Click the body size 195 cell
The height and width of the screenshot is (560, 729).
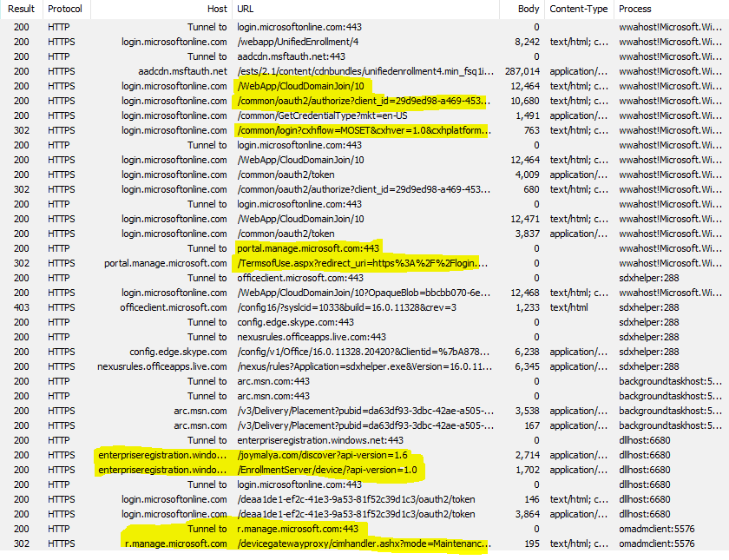click(x=532, y=544)
